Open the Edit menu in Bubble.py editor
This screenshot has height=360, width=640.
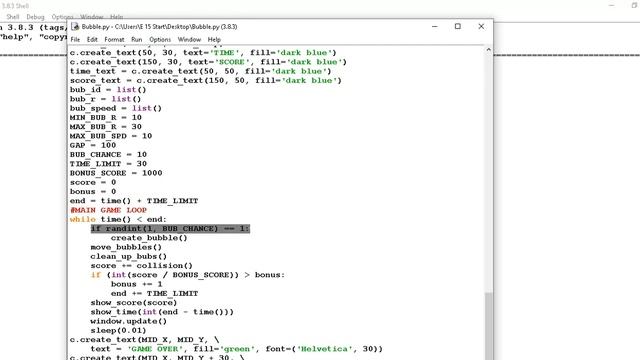[92, 40]
